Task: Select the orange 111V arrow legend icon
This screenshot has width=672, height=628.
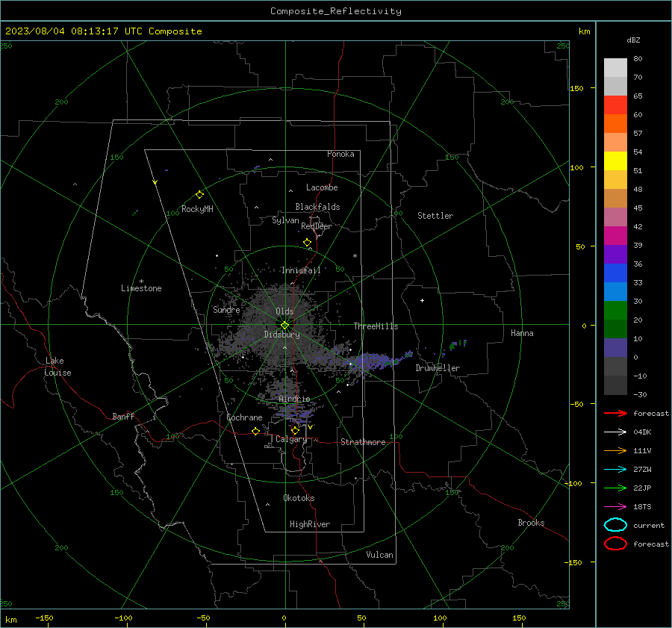Action: click(x=615, y=450)
